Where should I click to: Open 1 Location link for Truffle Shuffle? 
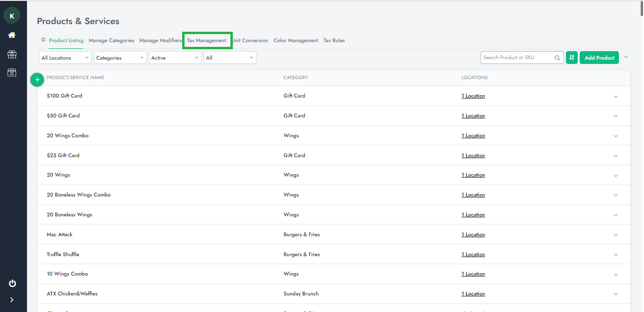tap(473, 255)
